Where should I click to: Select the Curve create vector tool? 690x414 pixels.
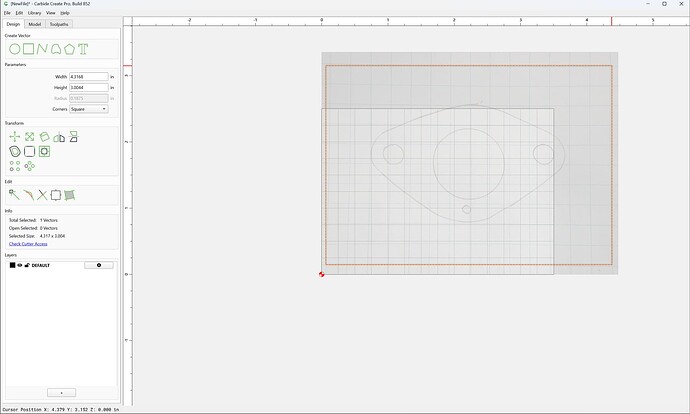(x=56, y=49)
